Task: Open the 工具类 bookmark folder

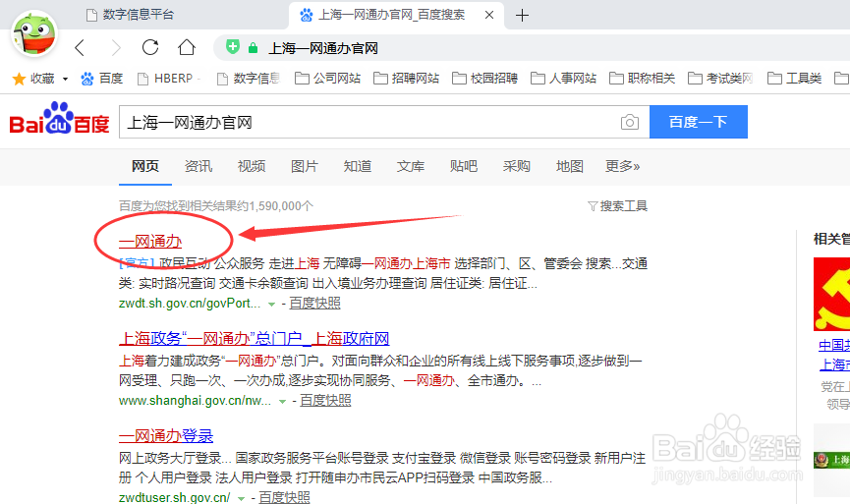Action: (x=795, y=79)
